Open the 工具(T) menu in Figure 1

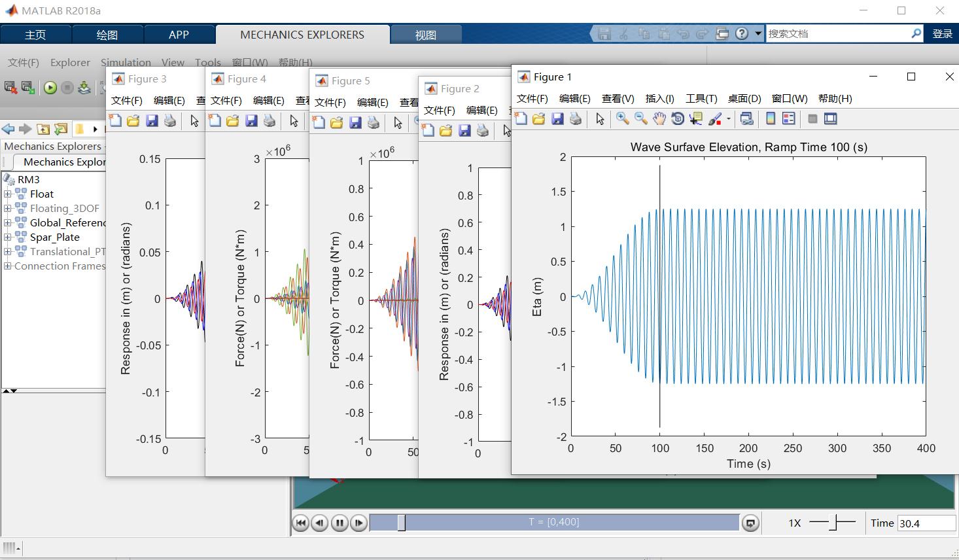pyautogui.click(x=701, y=98)
